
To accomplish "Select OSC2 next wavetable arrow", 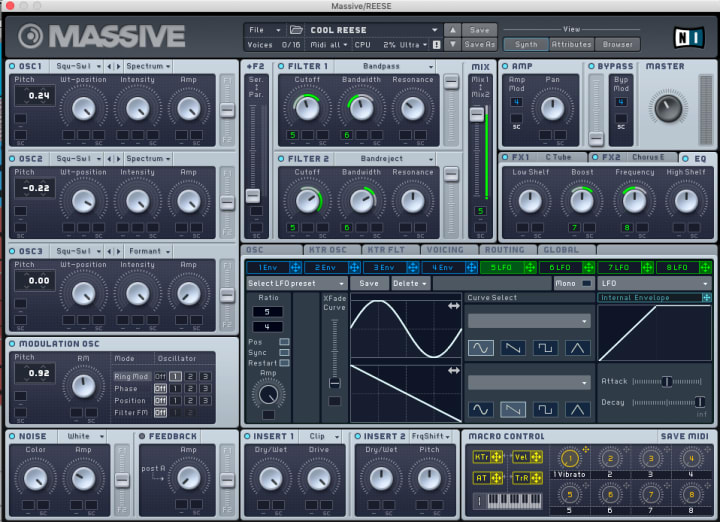I will click(118, 159).
